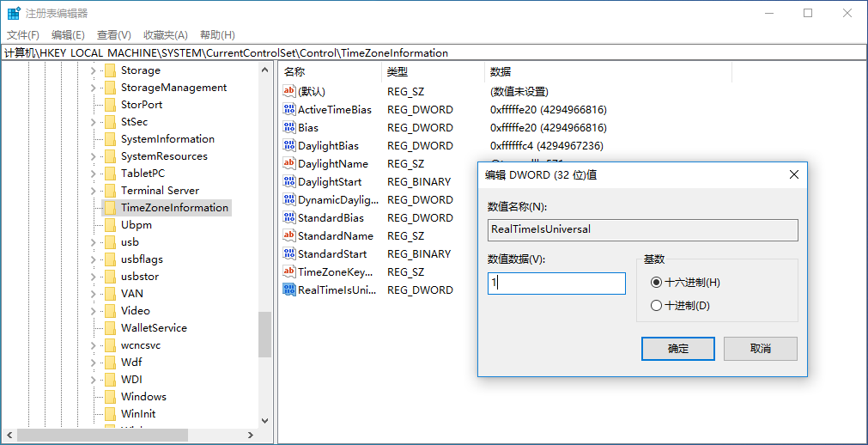Open the 文件(F) menu

coord(23,35)
